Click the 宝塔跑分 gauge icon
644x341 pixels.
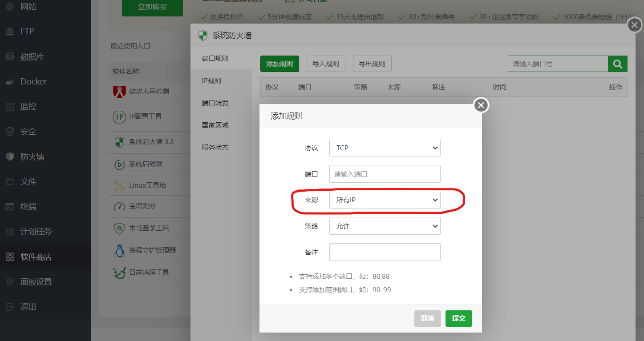119,206
